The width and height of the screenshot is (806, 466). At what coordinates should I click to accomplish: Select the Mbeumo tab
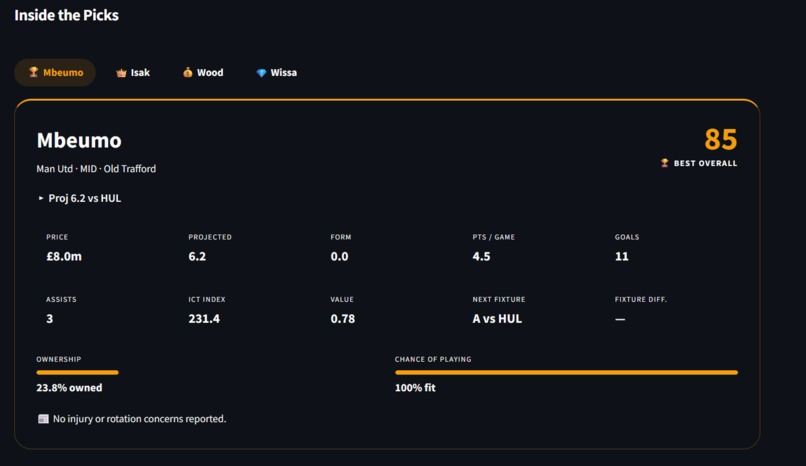[55, 72]
